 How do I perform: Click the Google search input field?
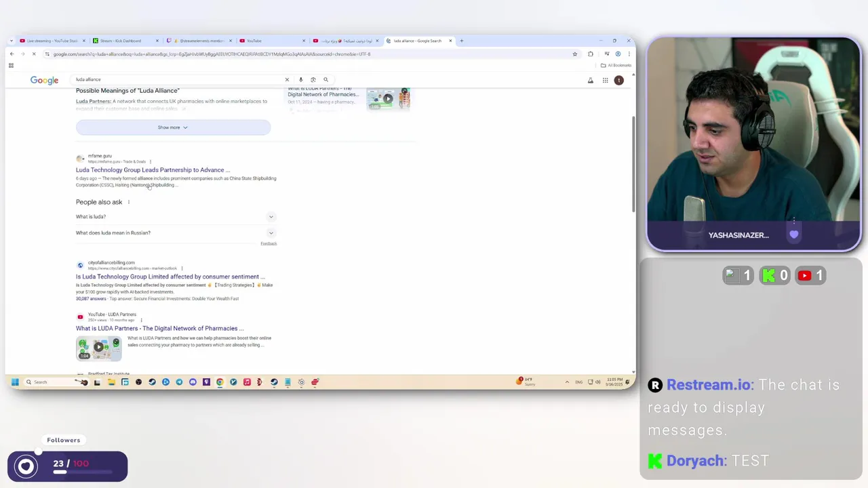pos(176,79)
